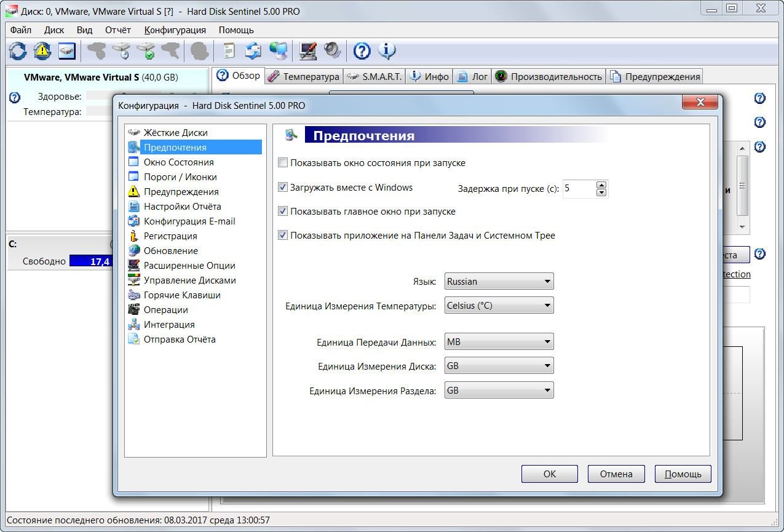The height and width of the screenshot is (532, 784).
Task: Click the Отмена button
Action: 616,474
